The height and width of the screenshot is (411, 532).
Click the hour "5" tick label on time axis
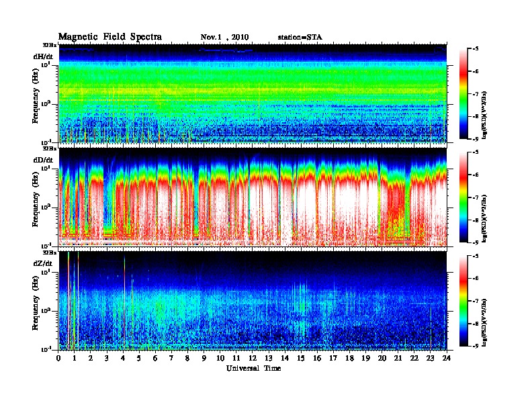pos(139,358)
